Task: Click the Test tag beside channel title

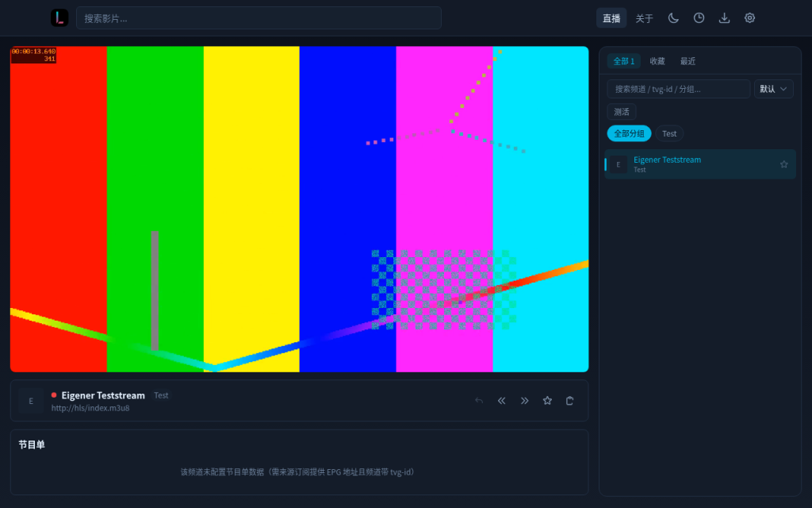Action: click(161, 395)
